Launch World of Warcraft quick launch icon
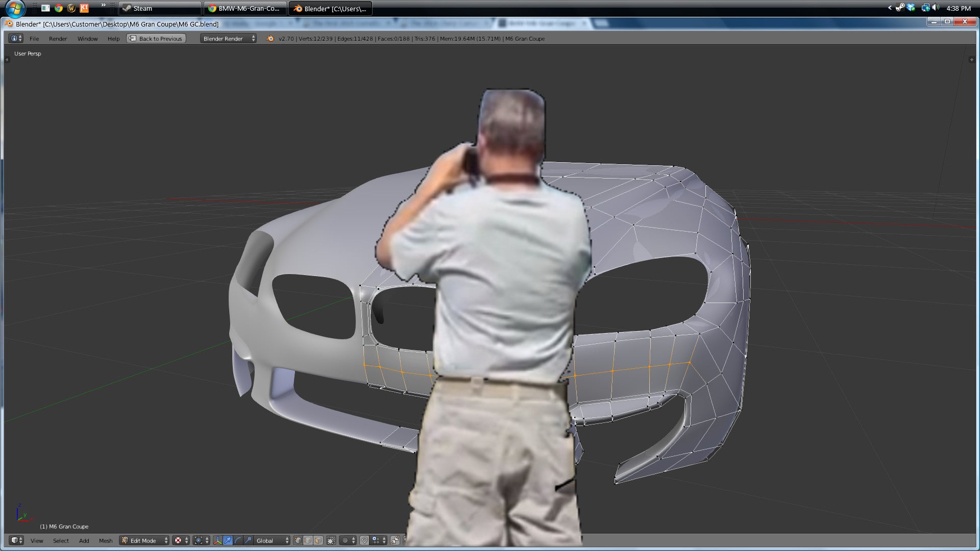This screenshot has width=980, height=551. click(71, 8)
